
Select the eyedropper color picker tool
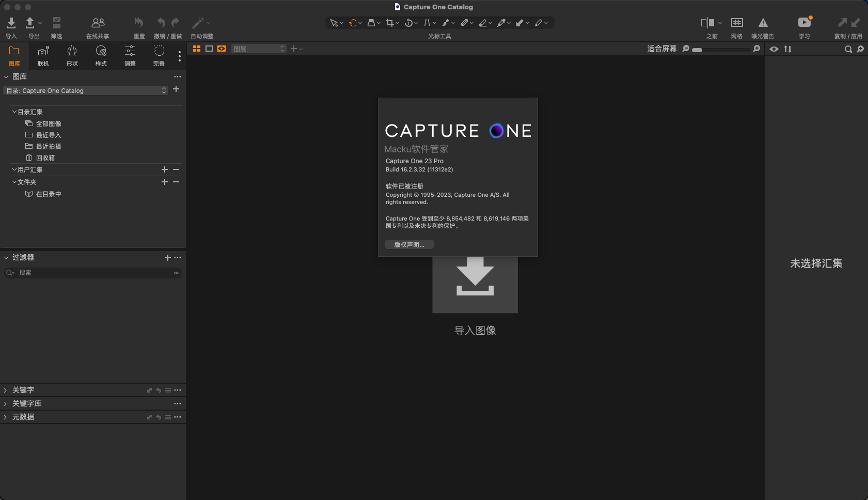(501, 23)
